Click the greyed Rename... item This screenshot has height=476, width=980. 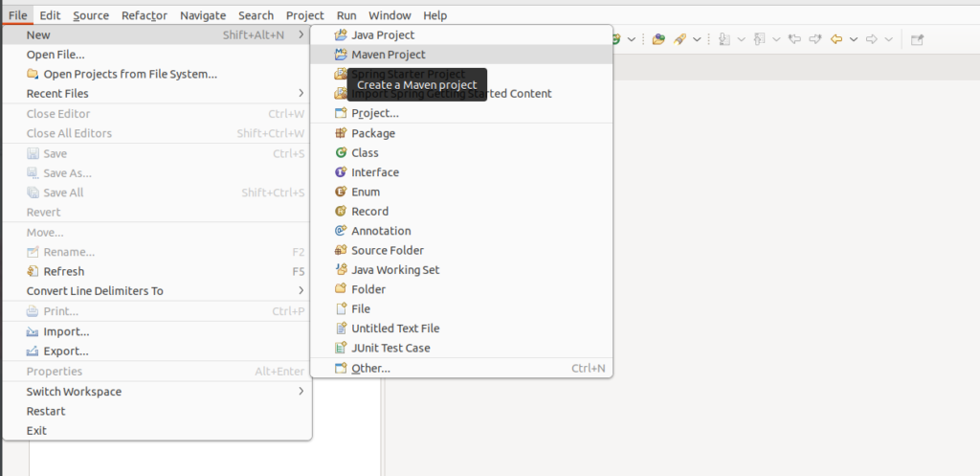(157, 252)
